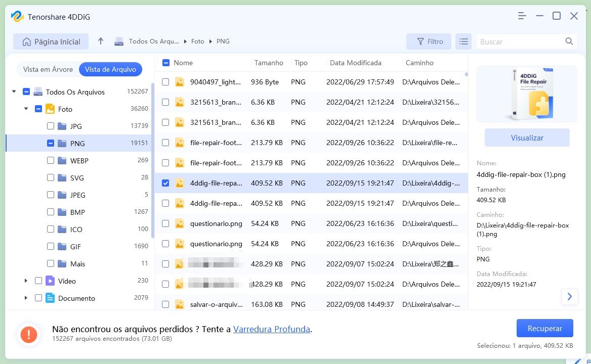Collapse the Foto tree node
The height and width of the screenshot is (364, 591).
coord(26,109)
